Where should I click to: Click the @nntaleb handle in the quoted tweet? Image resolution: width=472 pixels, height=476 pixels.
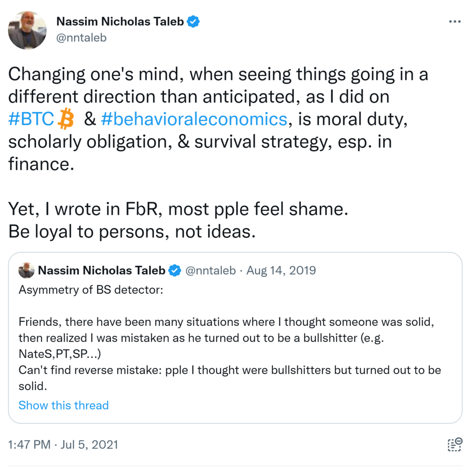(x=210, y=270)
